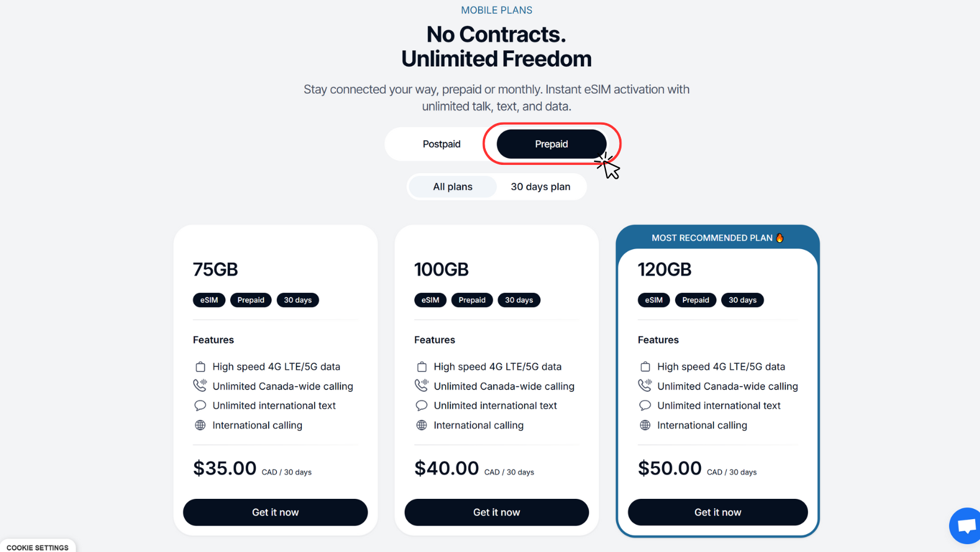Screen dimensions: 980x552
Task: Click the phone calling icon in 100GB plan
Action: click(421, 386)
